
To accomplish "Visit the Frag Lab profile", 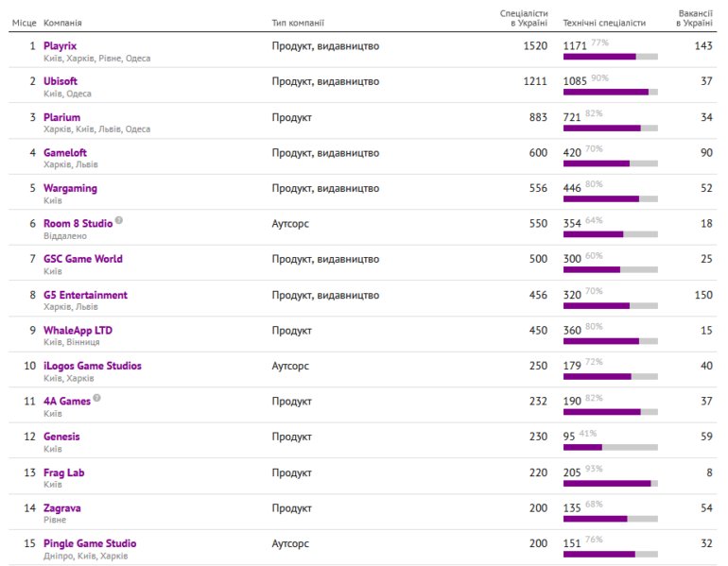I will pyautogui.click(x=63, y=472).
